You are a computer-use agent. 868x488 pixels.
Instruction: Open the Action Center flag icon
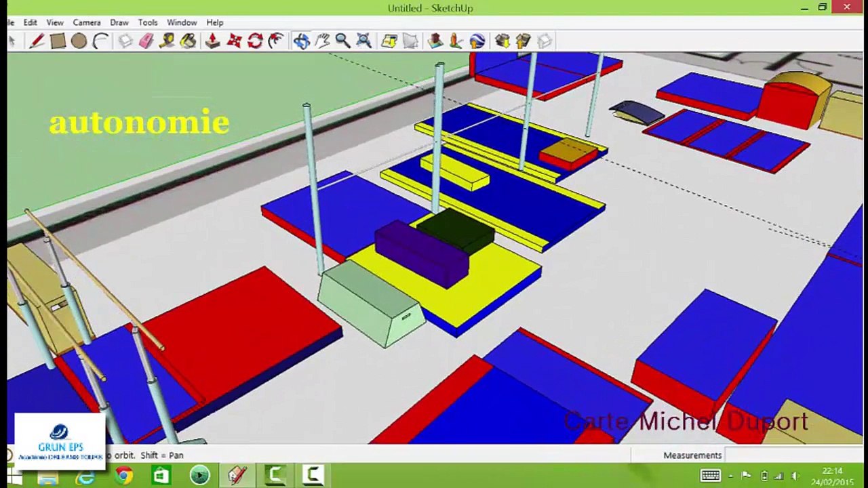tap(746, 476)
